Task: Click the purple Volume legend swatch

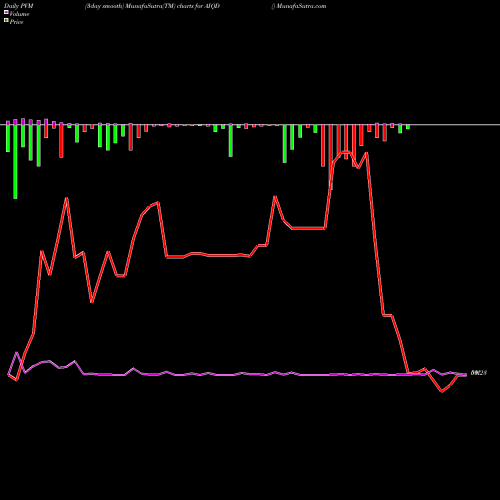Action: 6,12
